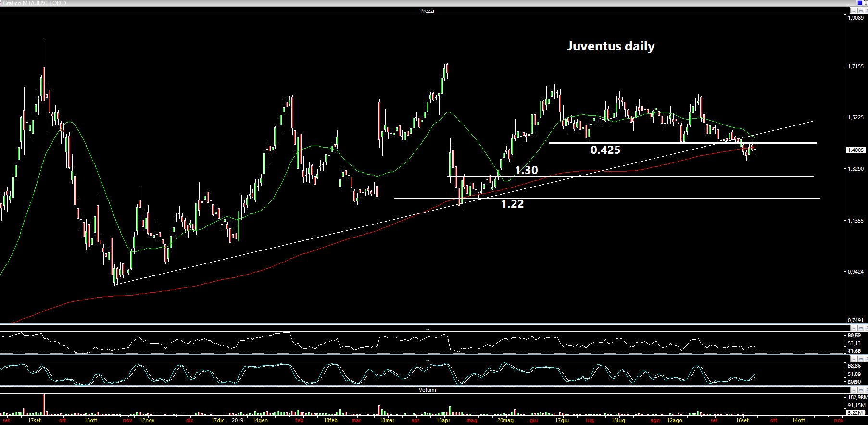Click the 17set date label

point(34,420)
